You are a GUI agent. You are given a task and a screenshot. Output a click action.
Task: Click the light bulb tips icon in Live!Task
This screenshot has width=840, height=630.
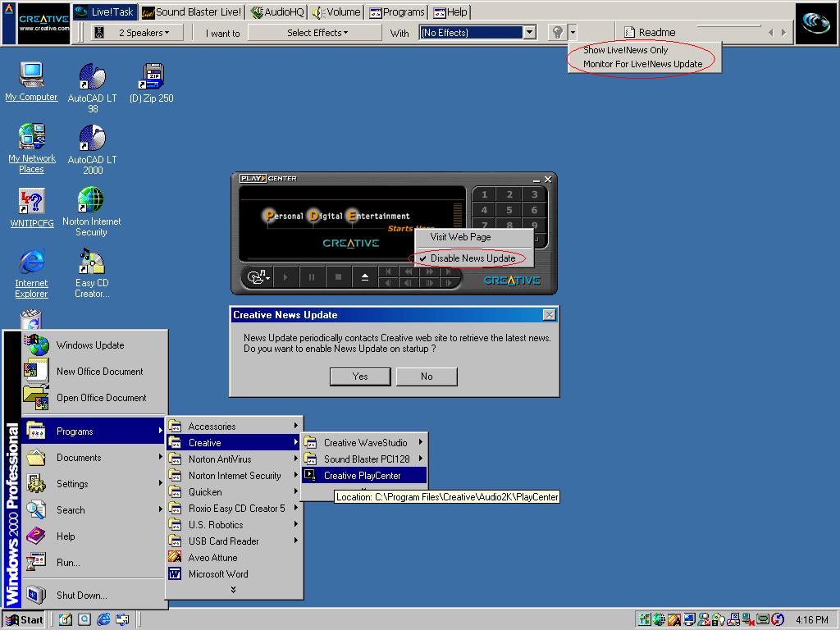557,33
